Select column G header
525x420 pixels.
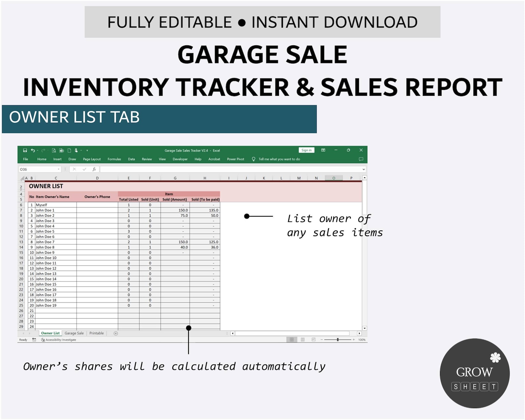pos(175,178)
